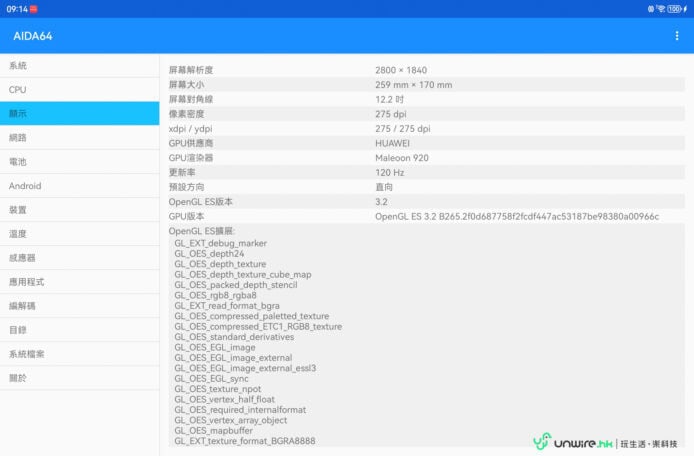The width and height of the screenshot is (694, 456).
Task: Click the GPU渲染器 label
Action: coord(191,158)
